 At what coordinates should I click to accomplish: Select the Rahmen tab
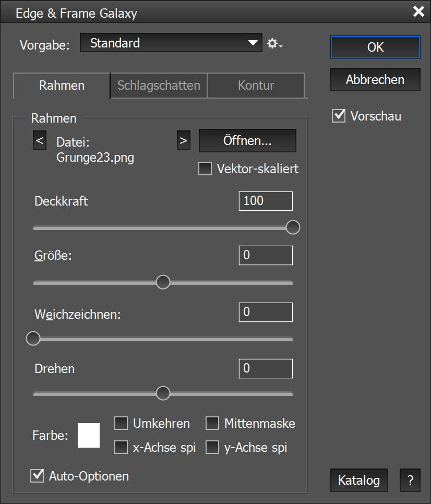click(62, 86)
